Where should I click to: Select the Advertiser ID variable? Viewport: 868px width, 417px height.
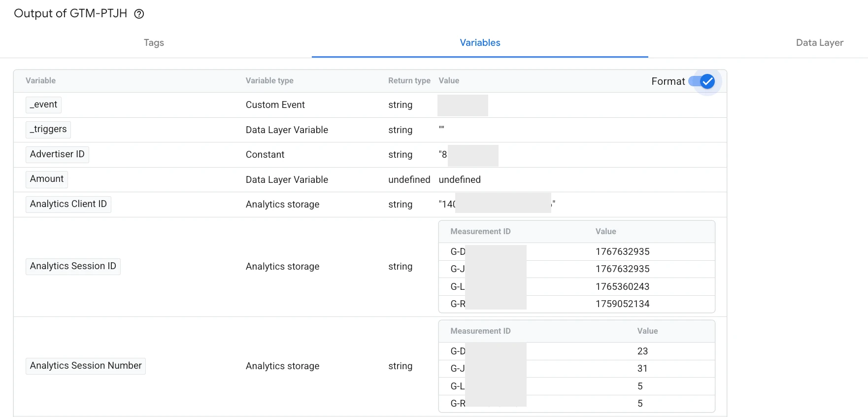click(57, 154)
